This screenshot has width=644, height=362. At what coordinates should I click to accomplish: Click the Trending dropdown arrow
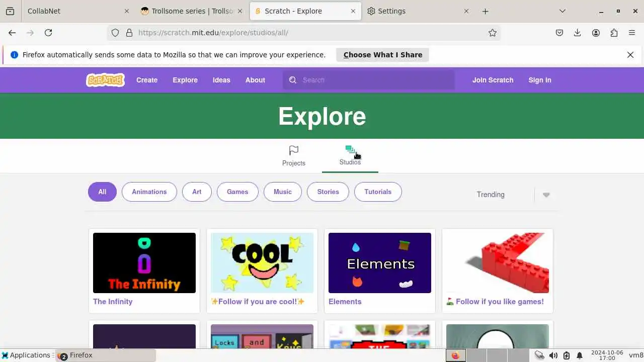click(546, 195)
